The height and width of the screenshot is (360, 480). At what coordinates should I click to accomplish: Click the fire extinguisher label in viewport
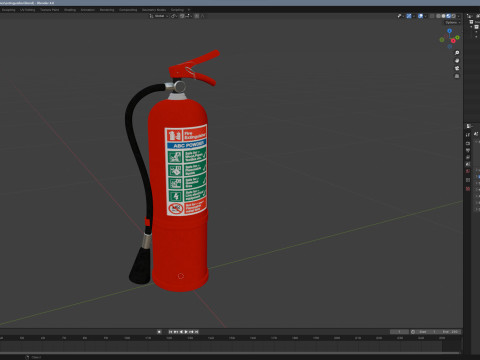[x=186, y=170]
